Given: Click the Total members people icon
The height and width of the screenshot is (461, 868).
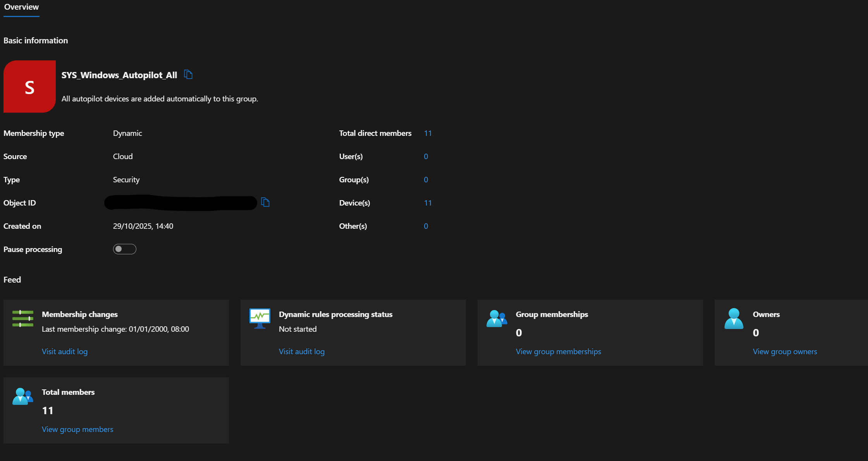Looking at the screenshot, I should coord(23,396).
